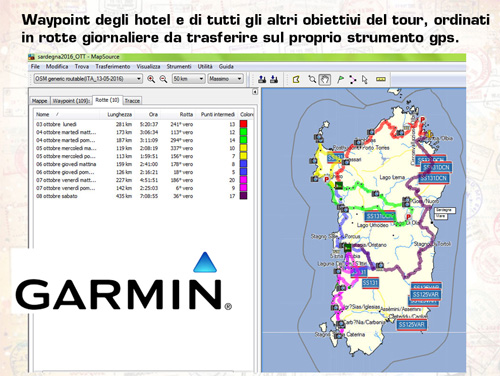Sort the list by the Lunghezza column header
Image resolution: width=500 pixels, height=376 pixels.
pyautogui.click(x=119, y=114)
